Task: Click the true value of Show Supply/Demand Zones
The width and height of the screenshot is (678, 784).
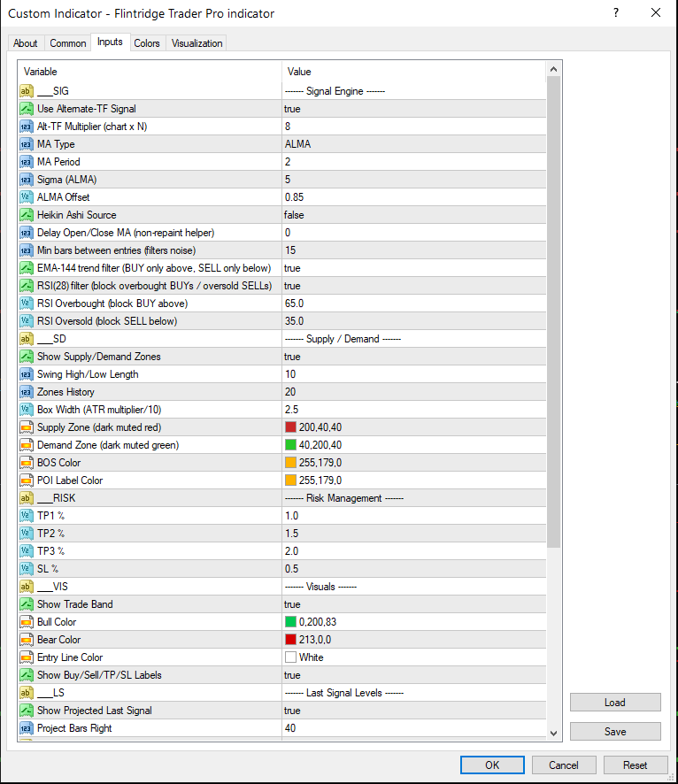Action: pyautogui.click(x=292, y=357)
